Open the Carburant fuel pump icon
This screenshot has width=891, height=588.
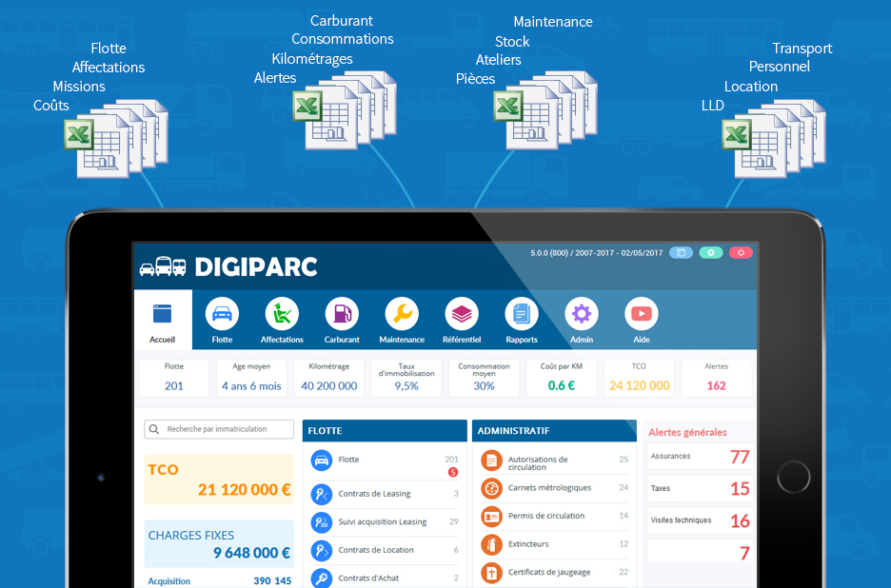342,314
